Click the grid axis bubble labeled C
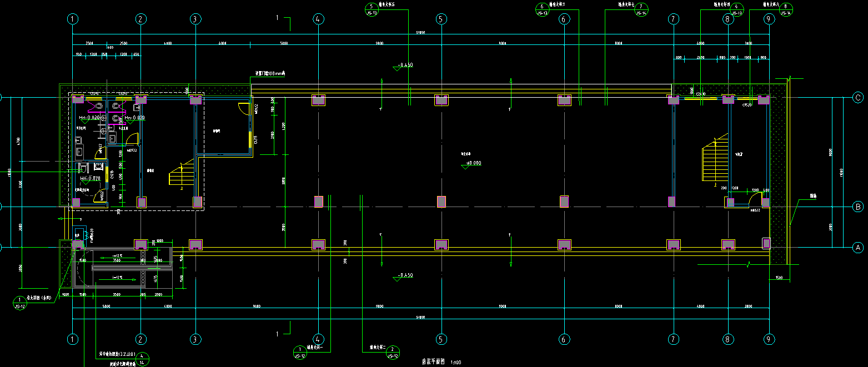The width and height of the screenshot is (868, 367). pos(858,98)
